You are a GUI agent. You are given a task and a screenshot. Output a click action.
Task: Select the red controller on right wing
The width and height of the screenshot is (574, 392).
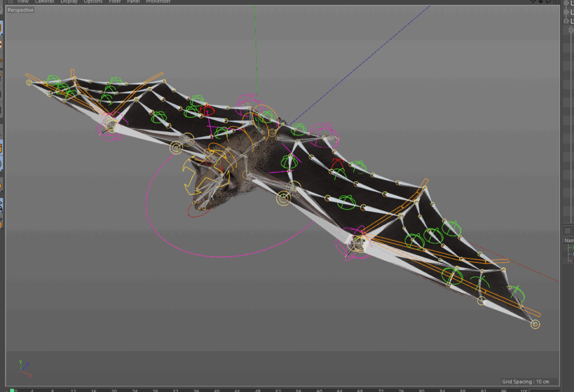337,164
